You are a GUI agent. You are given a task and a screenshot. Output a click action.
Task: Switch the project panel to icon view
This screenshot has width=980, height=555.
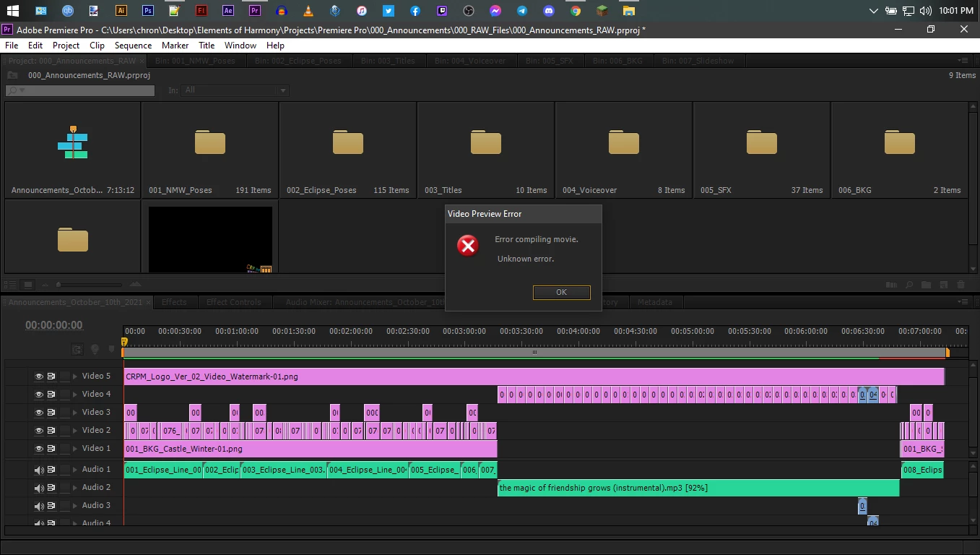pos(28,285)
